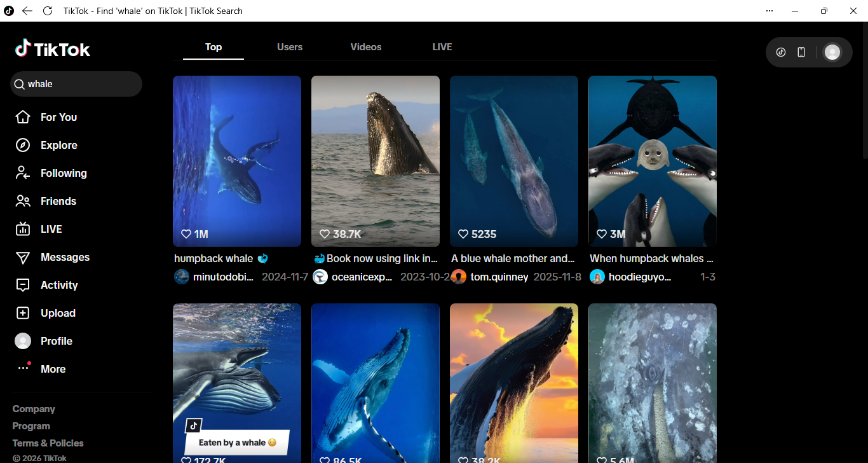Go to the Following feed
Viewport: 868px width, 463px height.
pos(63,173)
